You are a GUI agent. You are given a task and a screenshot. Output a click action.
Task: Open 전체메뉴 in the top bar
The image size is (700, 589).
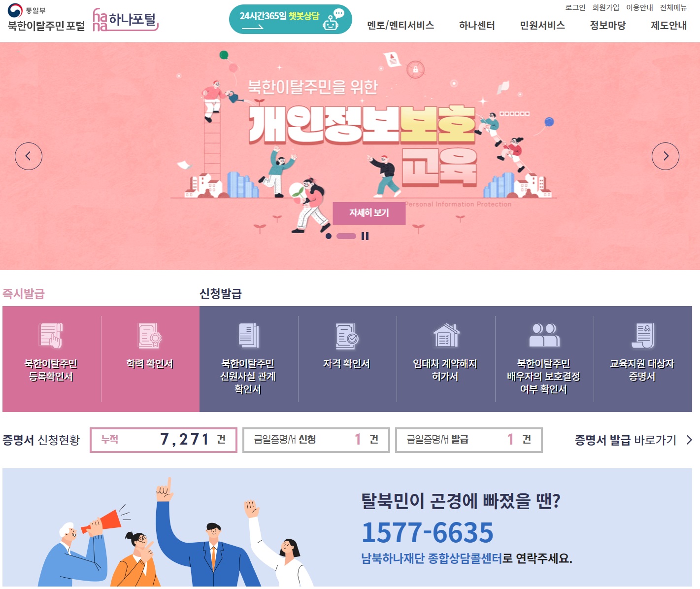tap(673, 7)
